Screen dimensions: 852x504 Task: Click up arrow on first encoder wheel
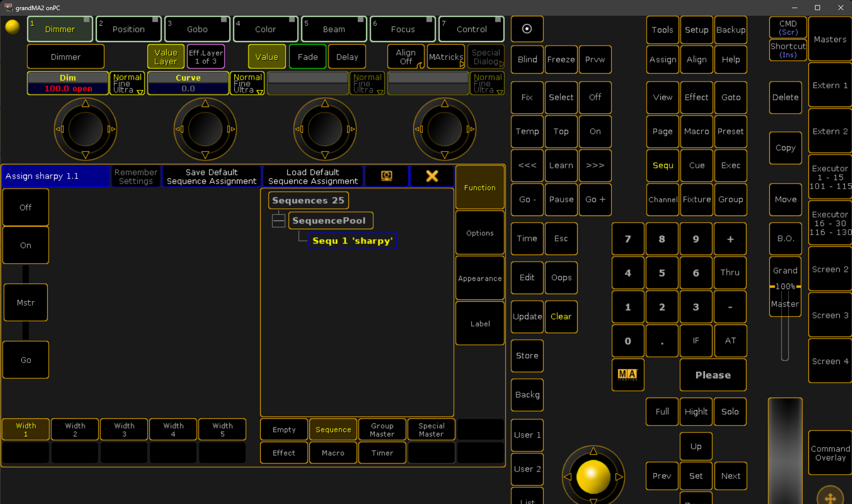tap(85, 103)
